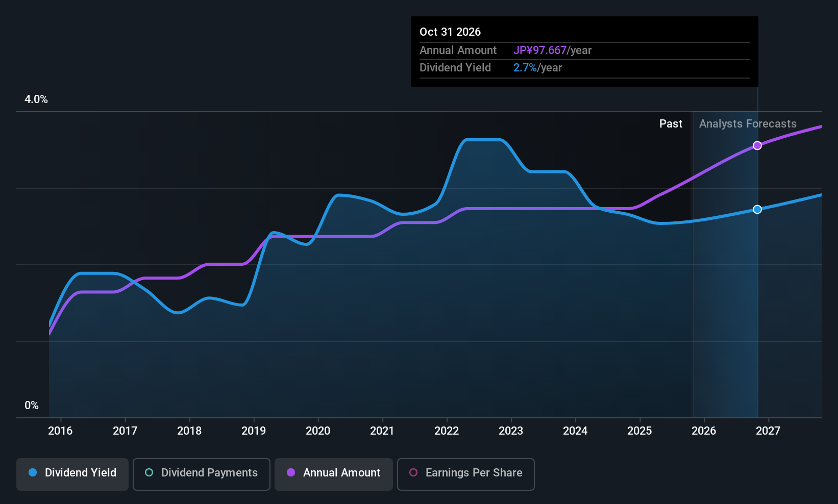Click the 2016 x-axis label
This screenshot has height=504, width=838.
coord(60,431)
